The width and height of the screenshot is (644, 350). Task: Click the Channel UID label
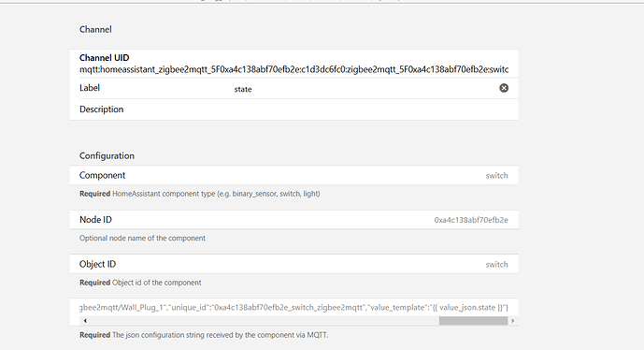(x=105, y=58)
